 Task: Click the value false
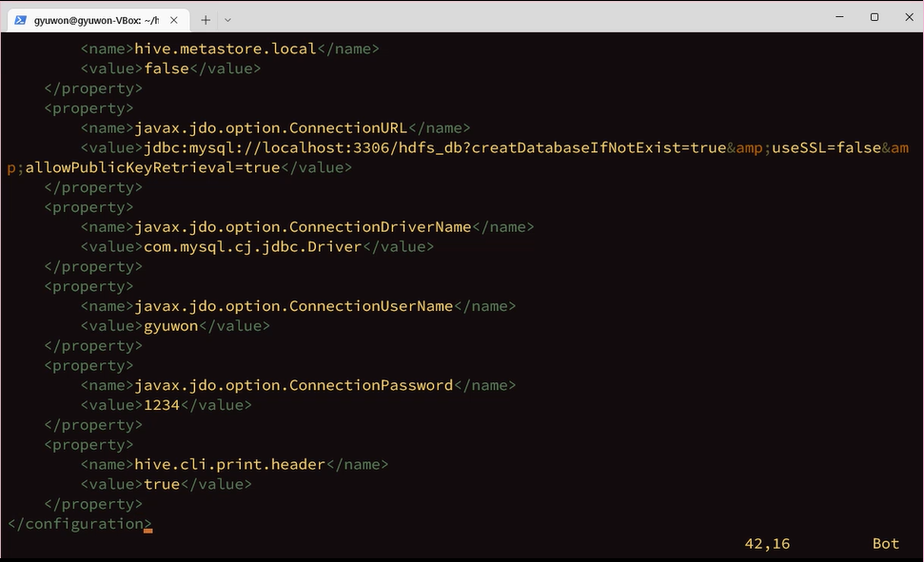167,68
